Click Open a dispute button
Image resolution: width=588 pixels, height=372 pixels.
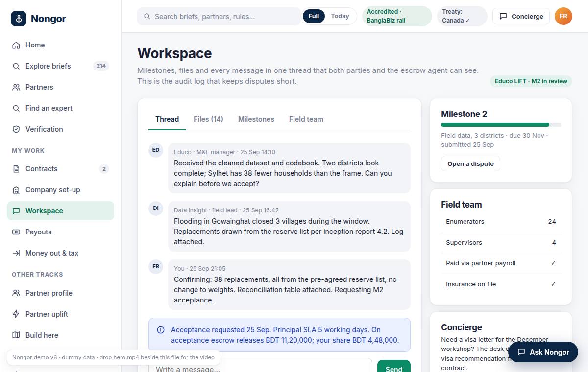click(x=470, y=163)
